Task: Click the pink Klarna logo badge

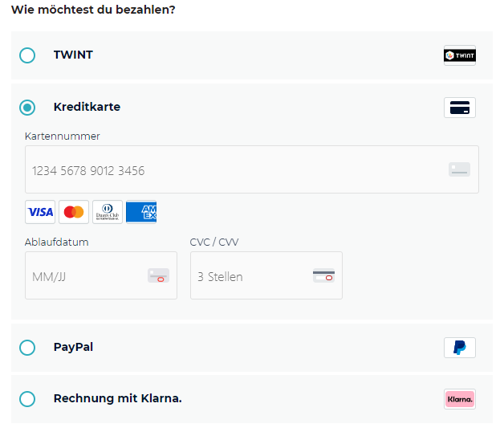Action: click(460, 399)
